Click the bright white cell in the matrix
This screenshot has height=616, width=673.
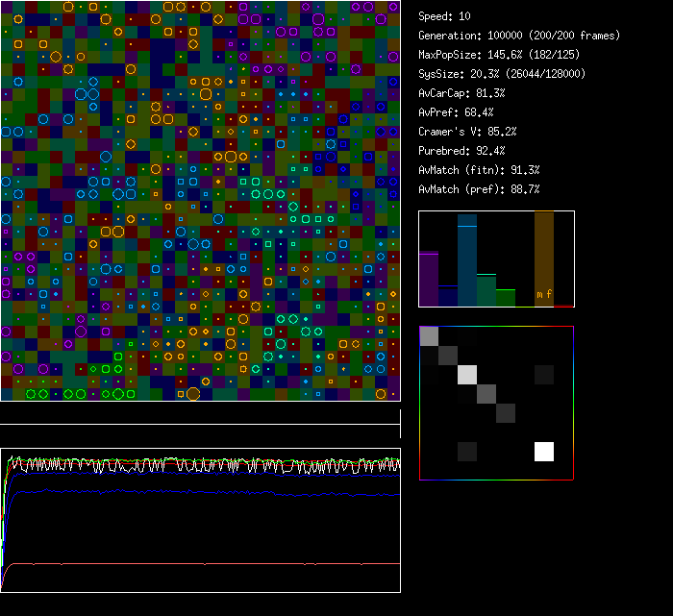click(x=544, y=451)
